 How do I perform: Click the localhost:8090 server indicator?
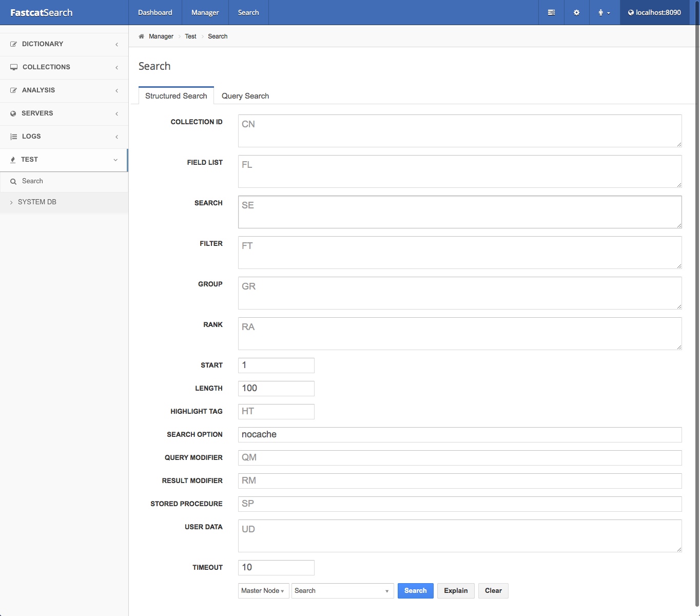pos(654,12)
